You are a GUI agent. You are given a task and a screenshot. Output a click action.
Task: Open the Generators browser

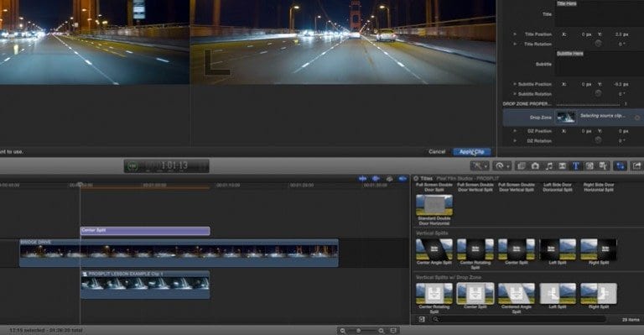coord(589,165)
